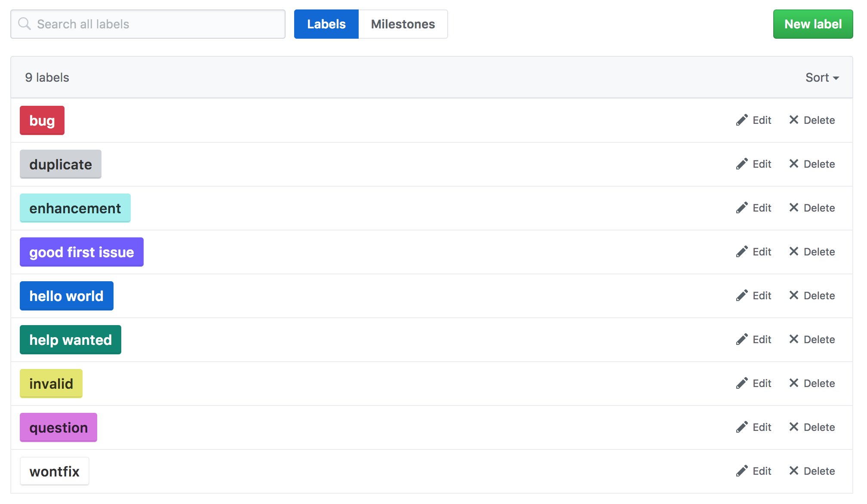Select the Labels tab
The height and width of the screenshot is (504, 867).
tap(326, 24)
